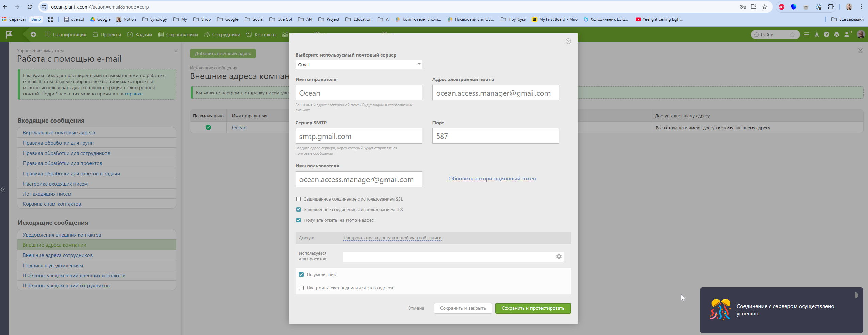Click the install app icon in address bar
Viewport: 868px width, 335px height.
(754, 7)
